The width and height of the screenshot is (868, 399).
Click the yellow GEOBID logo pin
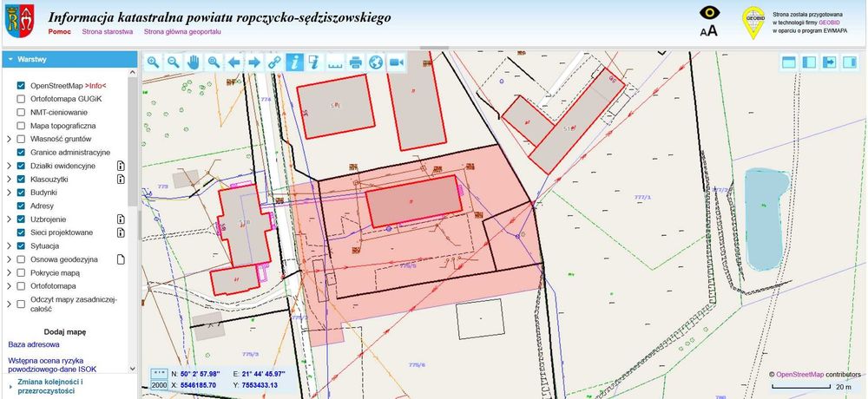coord(753,23)
